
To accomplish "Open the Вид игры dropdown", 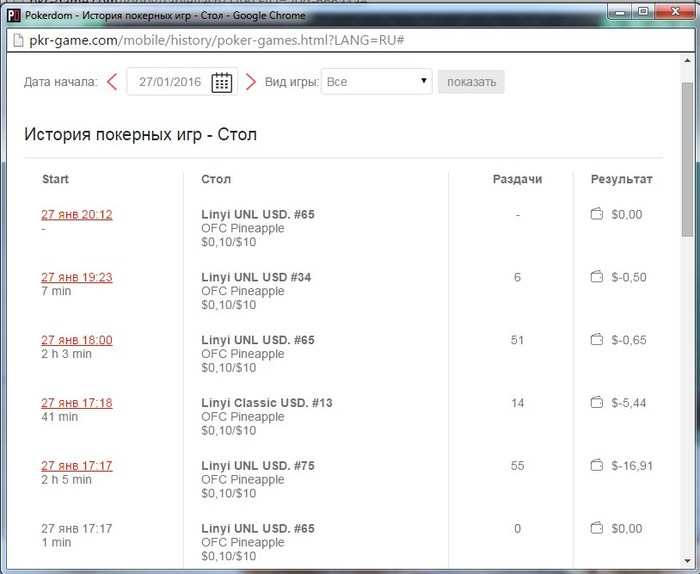I will (376, 82).
